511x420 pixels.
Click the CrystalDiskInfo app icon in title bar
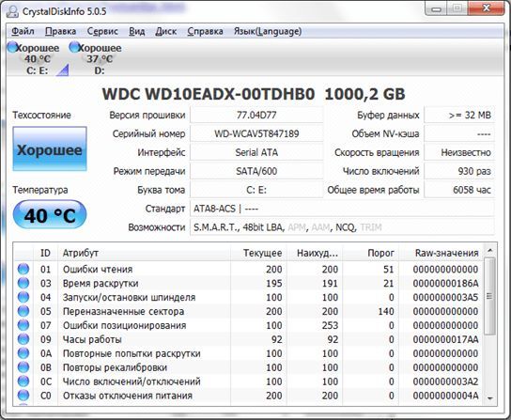[12, 11]
